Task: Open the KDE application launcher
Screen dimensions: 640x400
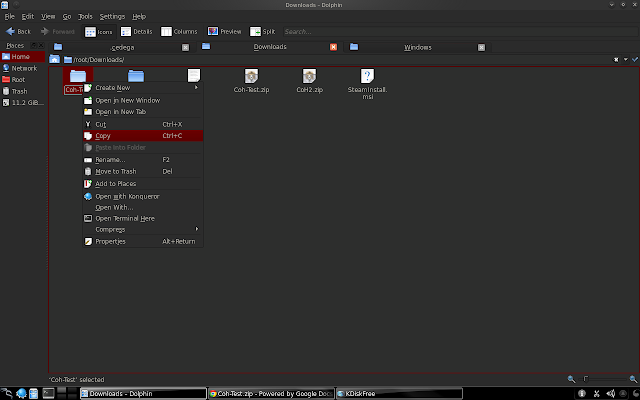Action: click(7, 393)
